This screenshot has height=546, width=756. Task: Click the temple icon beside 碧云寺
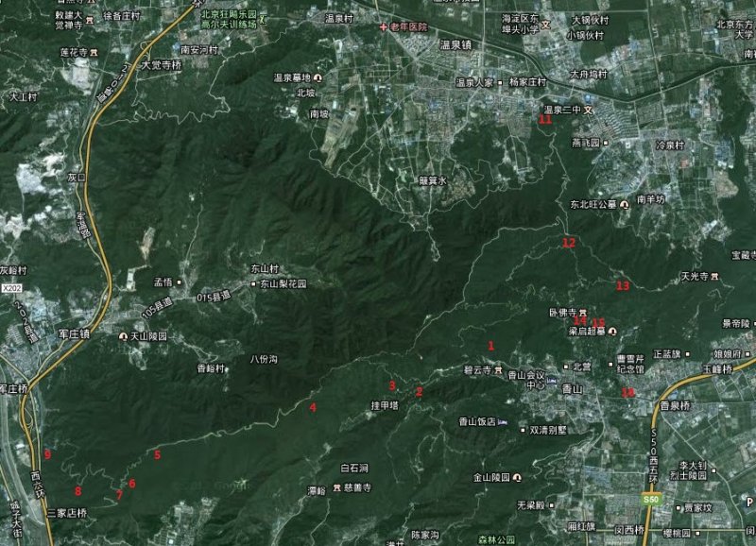click(x=498, y=371)
